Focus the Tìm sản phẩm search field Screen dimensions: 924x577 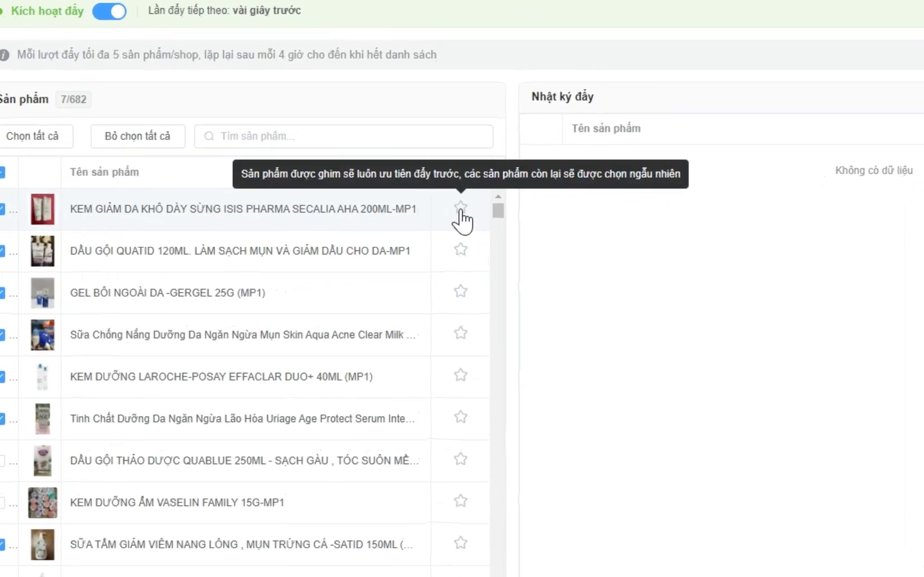tap(343, 136)
